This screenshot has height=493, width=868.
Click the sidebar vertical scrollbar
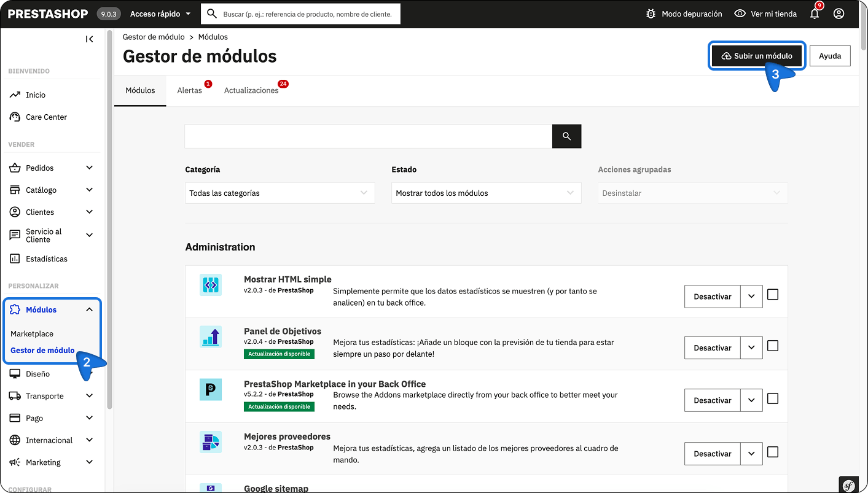[x=109, y=220]
